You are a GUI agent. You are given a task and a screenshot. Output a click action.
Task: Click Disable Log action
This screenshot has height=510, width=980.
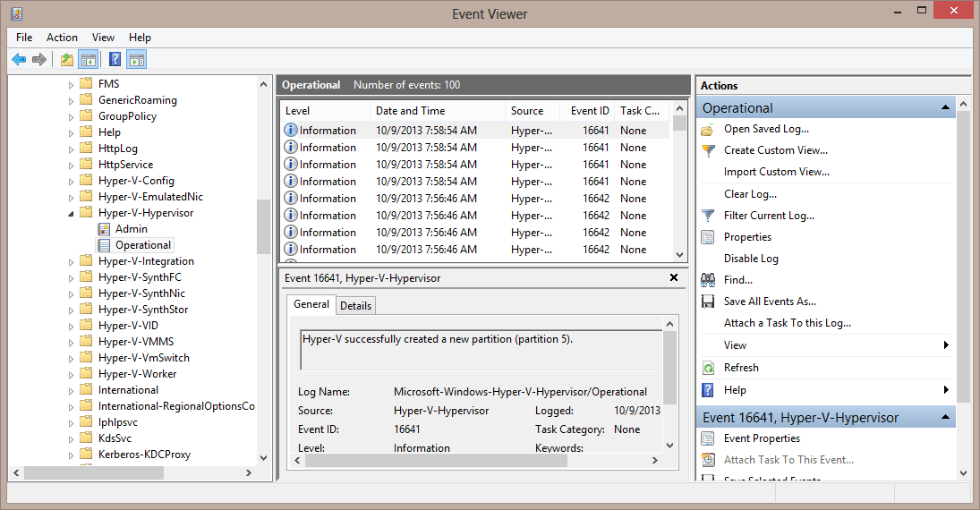click(751, 259)
